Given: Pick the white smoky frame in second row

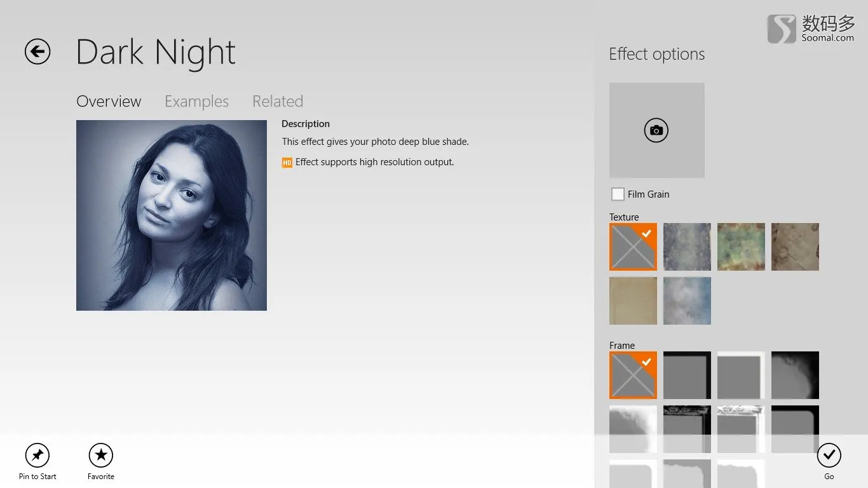Looking at the screenshot, I should coord(633,429).
